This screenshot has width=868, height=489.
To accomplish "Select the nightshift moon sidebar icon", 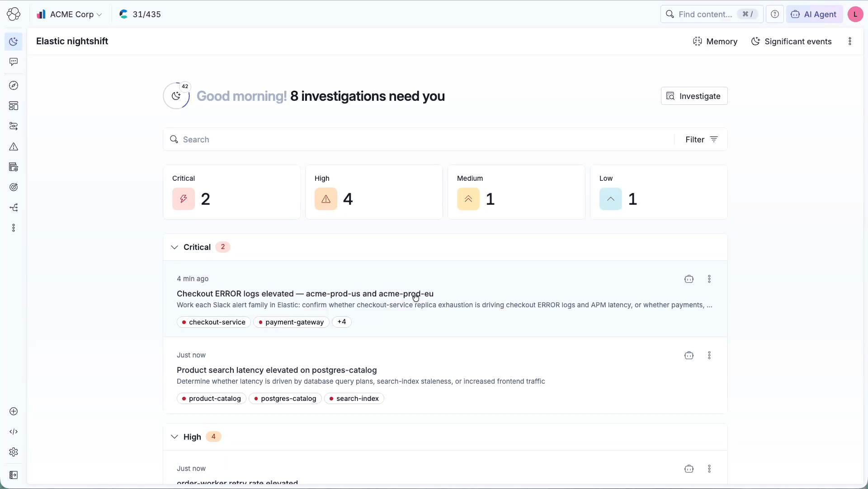I will point(14,42).
